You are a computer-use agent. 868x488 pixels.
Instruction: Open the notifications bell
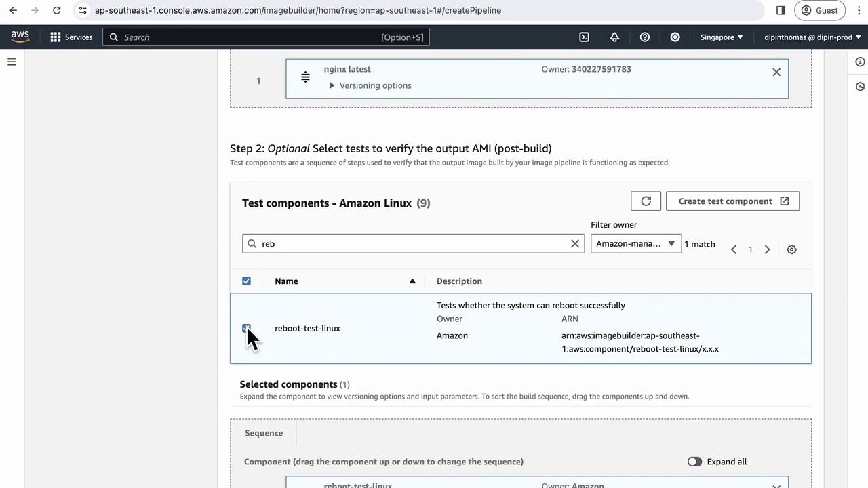[x=614, y=37]
